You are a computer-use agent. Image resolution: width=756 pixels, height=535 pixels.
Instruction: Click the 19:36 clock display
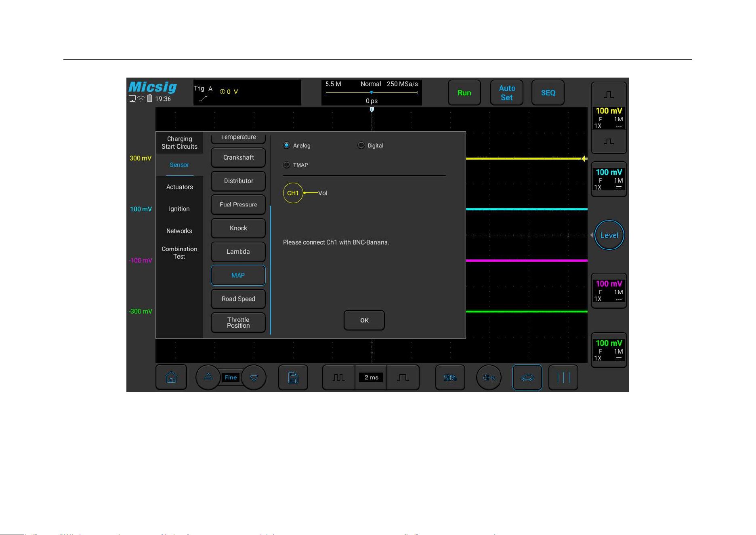(x=163, y=99)
